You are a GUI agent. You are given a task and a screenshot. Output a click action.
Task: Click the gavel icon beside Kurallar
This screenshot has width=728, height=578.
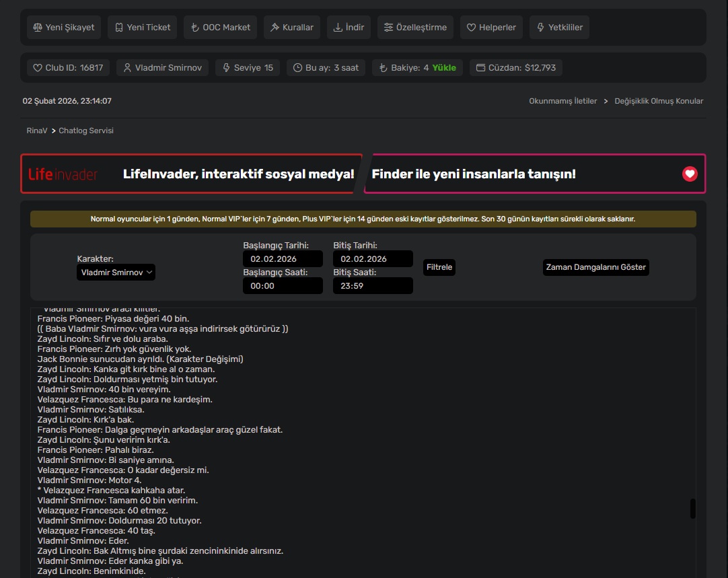pyautogui.click(x=275, y=28)
